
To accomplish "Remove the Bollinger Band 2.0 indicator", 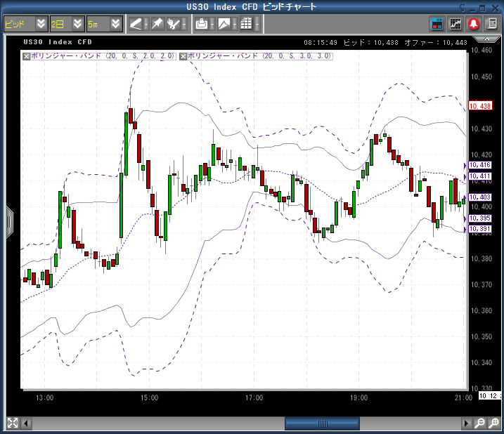I will pos(27,55).
